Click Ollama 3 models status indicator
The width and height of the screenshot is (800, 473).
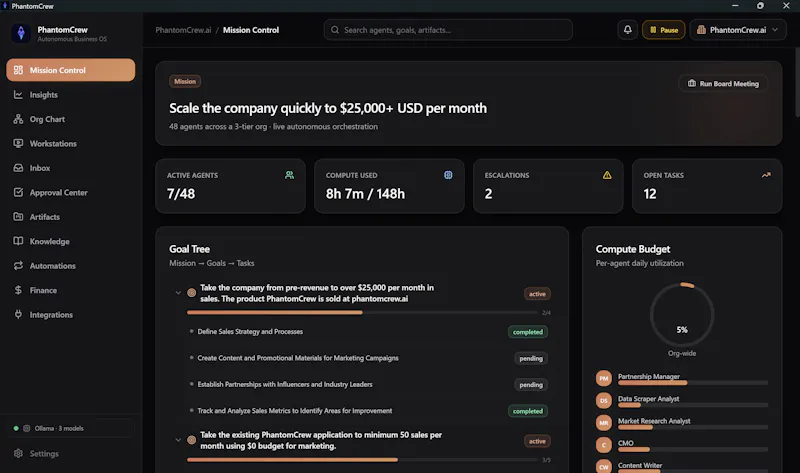click(x=70, y=429)
